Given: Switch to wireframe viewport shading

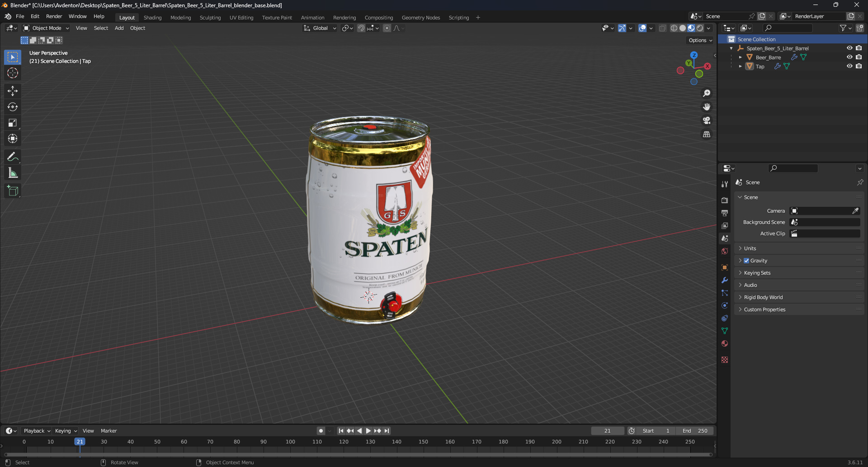Looking at the screenshot, I should click(674, 28).
